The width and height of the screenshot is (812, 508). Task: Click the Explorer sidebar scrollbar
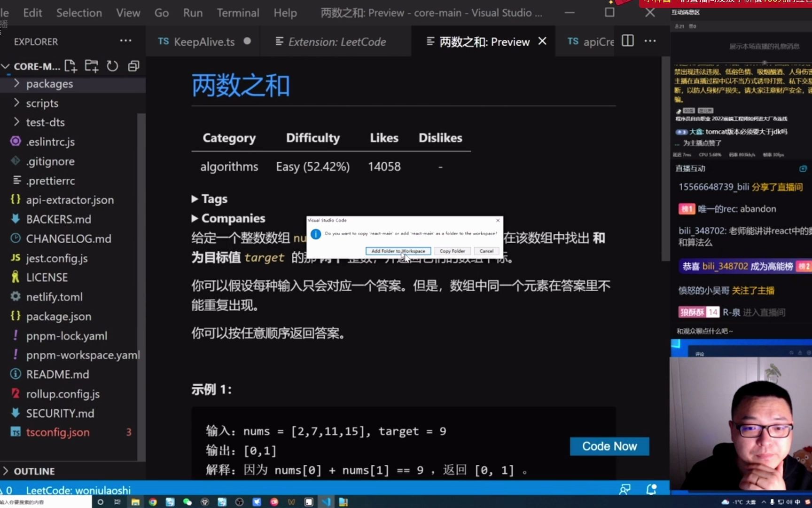pyautogui.click(x=141, y=287)
